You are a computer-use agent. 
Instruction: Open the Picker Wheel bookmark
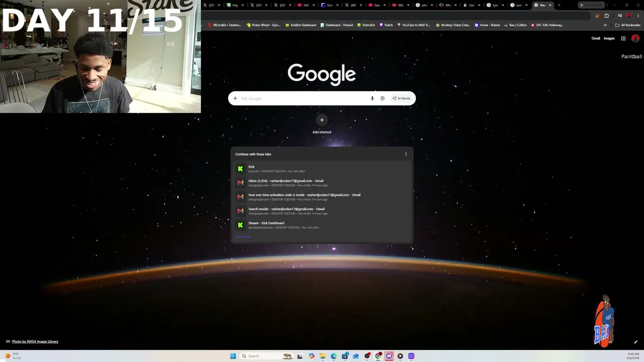[263, 25]
